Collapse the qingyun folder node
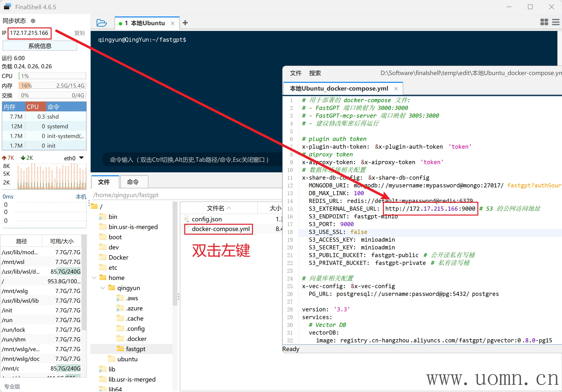Screen dimensions: 562x392 coord(103,288)
